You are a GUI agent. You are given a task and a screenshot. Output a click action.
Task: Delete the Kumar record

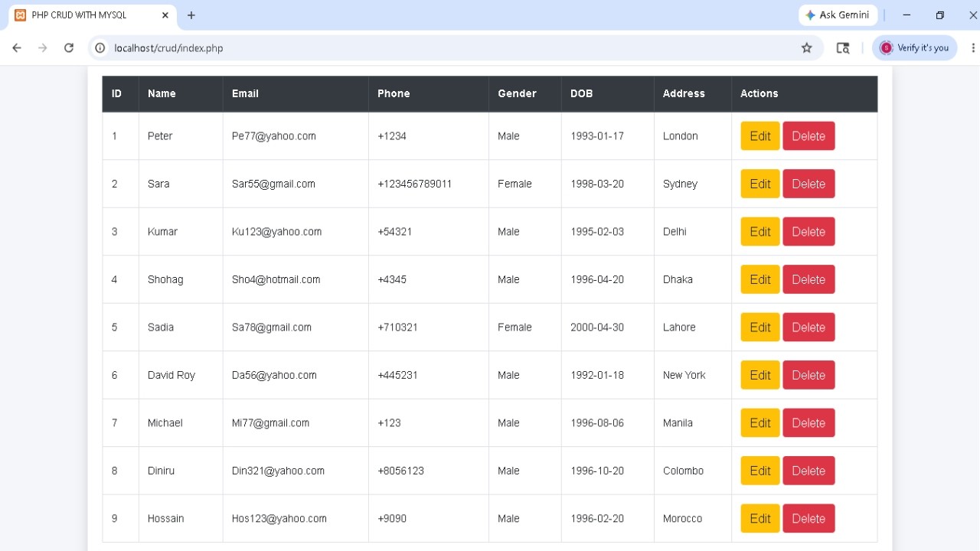coord(808,232)
